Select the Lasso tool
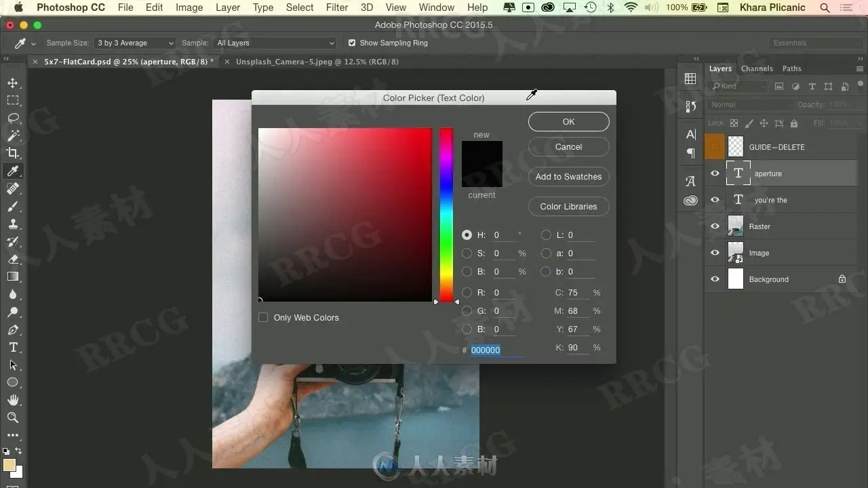This screenshot has height=488, width=868. tap(13, 118)
